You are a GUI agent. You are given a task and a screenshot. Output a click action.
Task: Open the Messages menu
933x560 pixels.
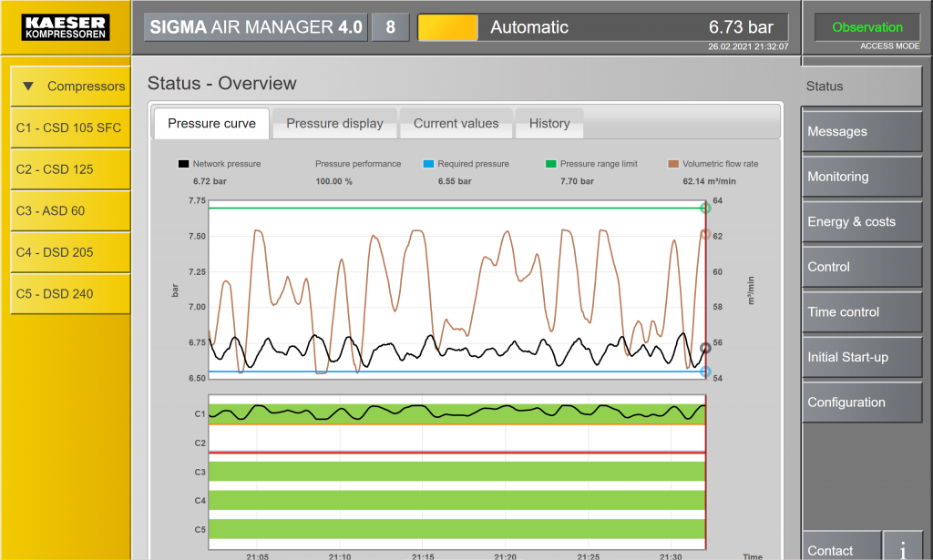[x=861, y=132]
